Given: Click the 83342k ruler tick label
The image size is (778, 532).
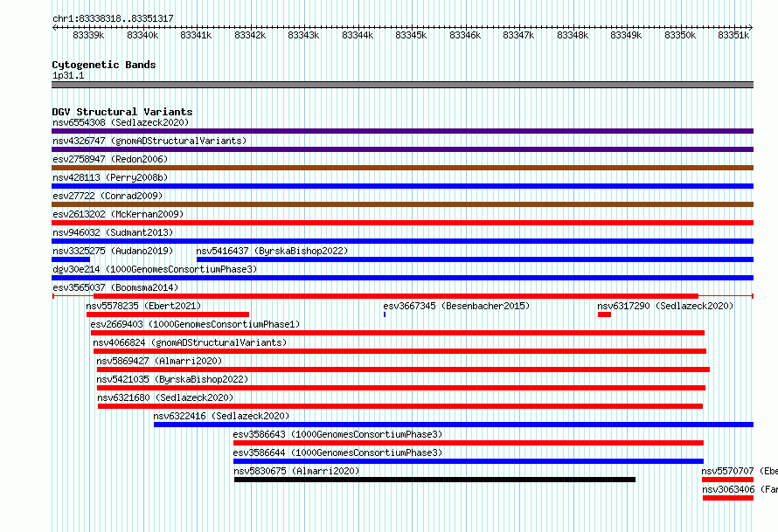Looking at the screenshot, I should point(250,35).
